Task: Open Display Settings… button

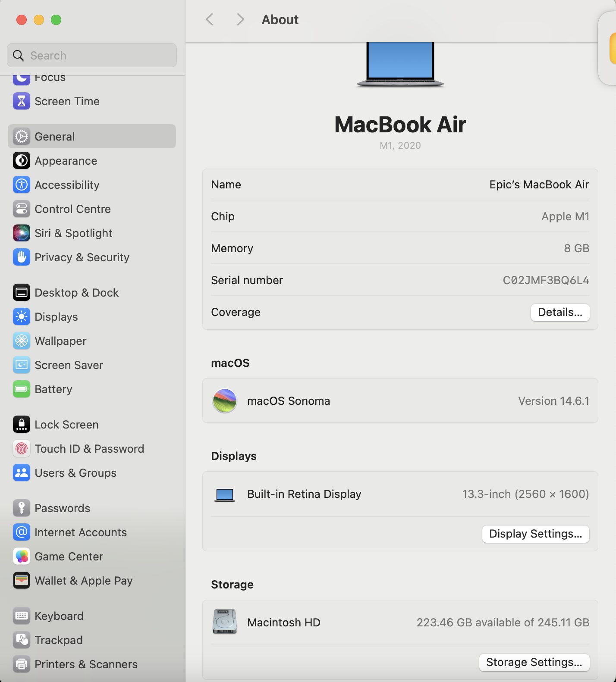Action: point(535,534)
